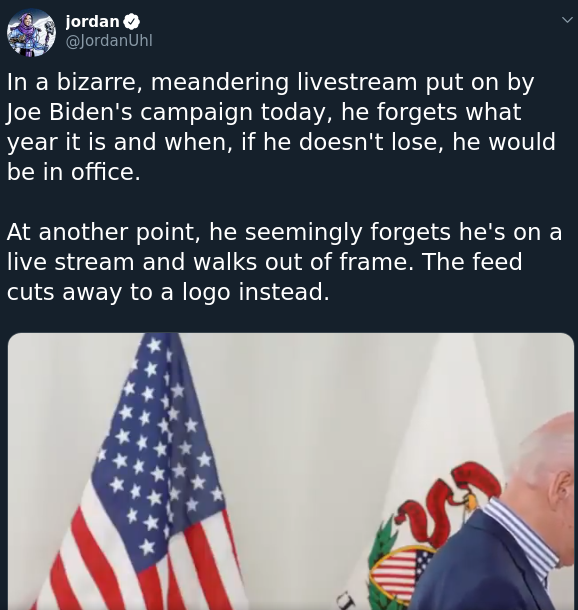The image size is (578, 610).
Task: Open the @JordanUhl handle link
Action: (x=109, y=40)
